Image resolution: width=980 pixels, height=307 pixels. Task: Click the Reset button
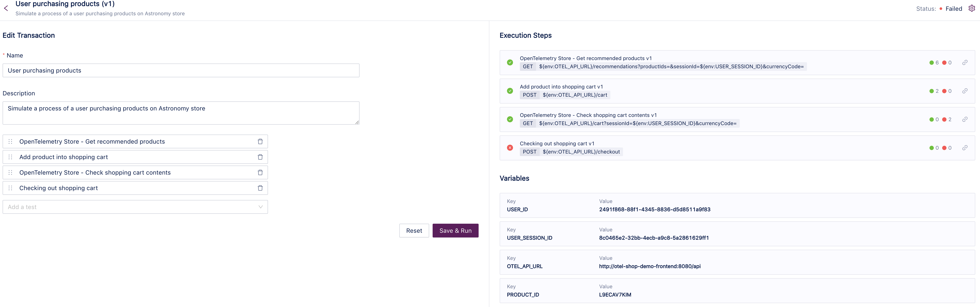(414, 231)
